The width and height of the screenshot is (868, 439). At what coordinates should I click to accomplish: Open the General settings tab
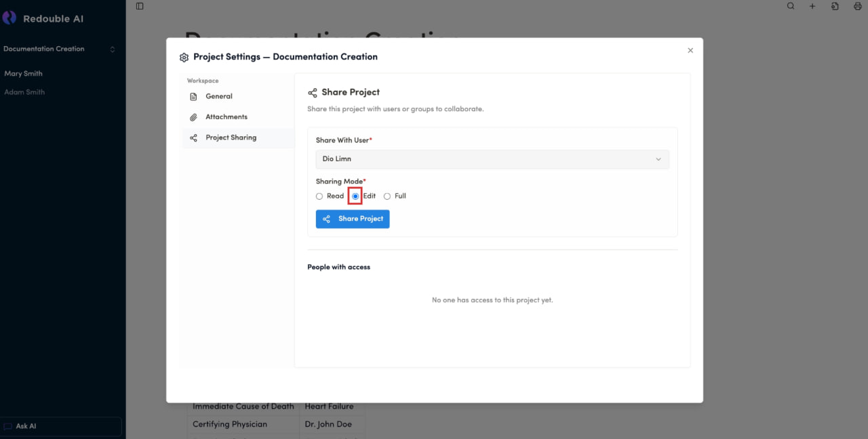point(219,97)
